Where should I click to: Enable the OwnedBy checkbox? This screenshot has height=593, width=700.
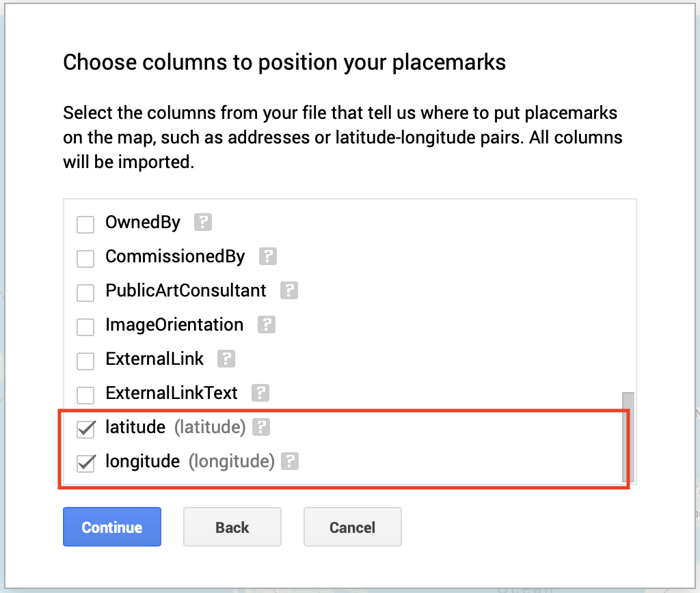click(85, 224)
